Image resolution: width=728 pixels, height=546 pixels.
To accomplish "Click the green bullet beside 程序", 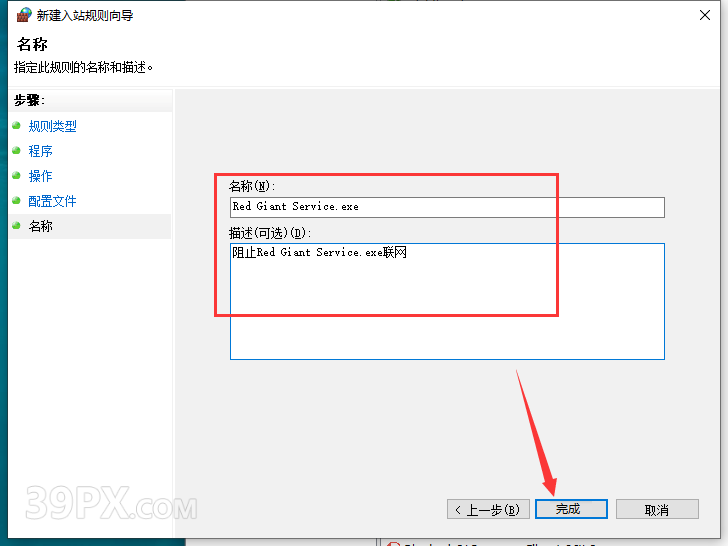I will click(x=16, y=151).
